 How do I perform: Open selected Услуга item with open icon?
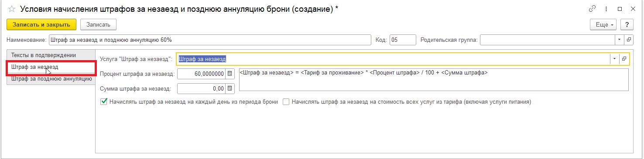pyautogui.click(x=624, y=59)
